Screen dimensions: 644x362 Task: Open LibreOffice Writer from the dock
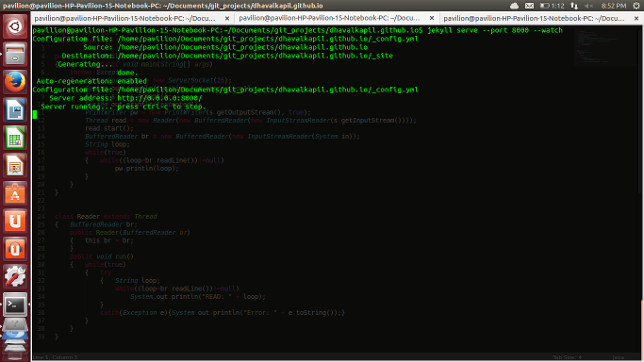15,109
